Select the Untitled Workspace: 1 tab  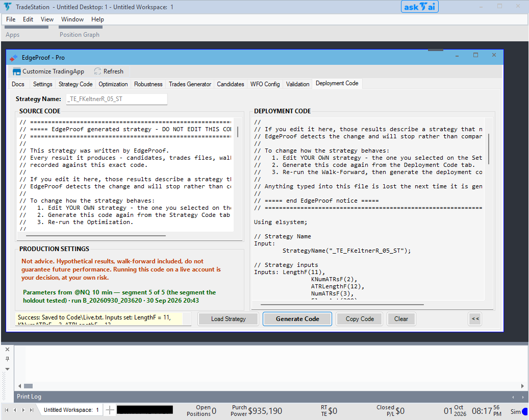[x=71, y=410]
